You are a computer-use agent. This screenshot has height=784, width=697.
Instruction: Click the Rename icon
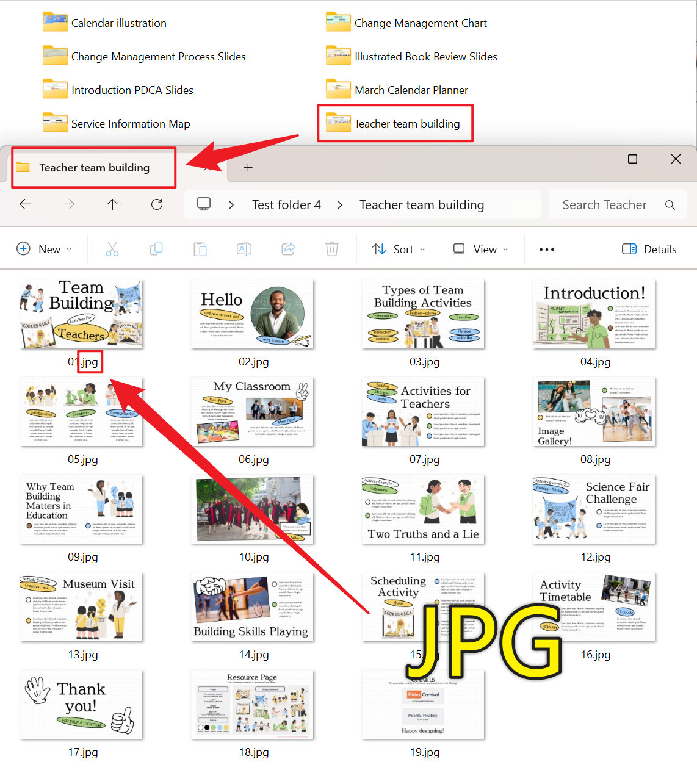click(x=244, y=249)
